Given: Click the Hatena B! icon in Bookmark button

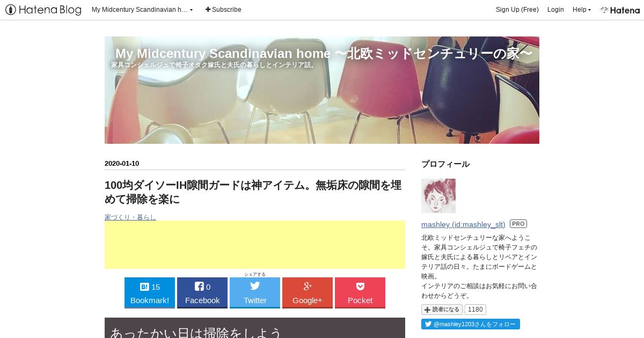Looking at the screenshot, I should pos(144,286).
